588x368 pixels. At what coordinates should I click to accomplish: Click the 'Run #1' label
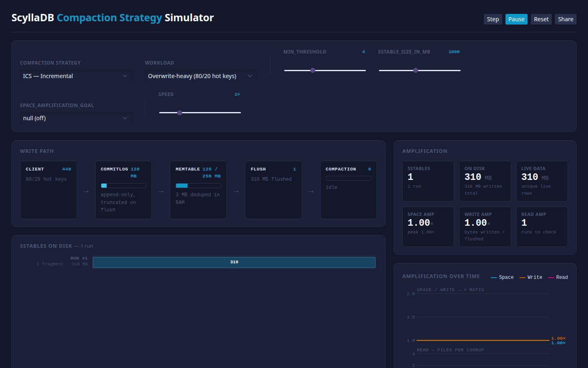tap(79, 258)
